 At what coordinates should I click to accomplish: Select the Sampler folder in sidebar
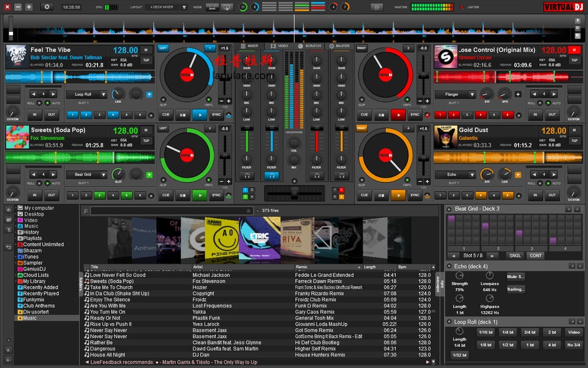[x=32, y=263]
